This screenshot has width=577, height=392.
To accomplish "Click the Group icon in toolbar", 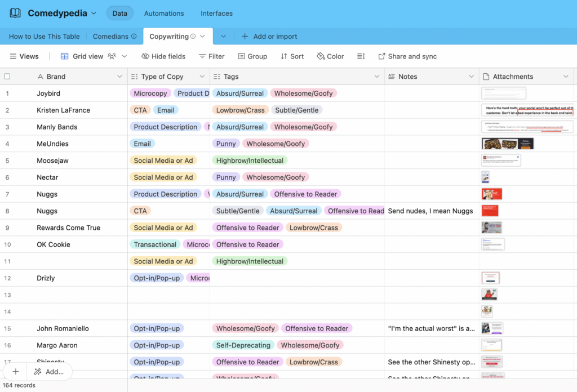I will coord(241,56).
